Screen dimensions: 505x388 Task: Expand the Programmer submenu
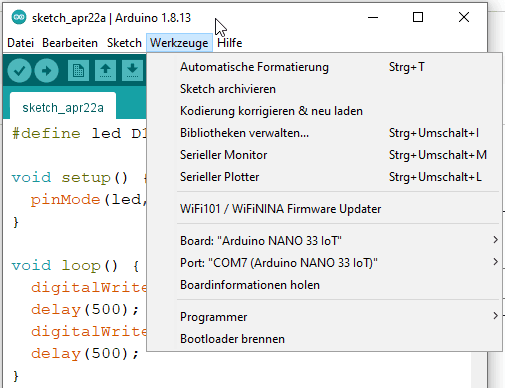324,317
